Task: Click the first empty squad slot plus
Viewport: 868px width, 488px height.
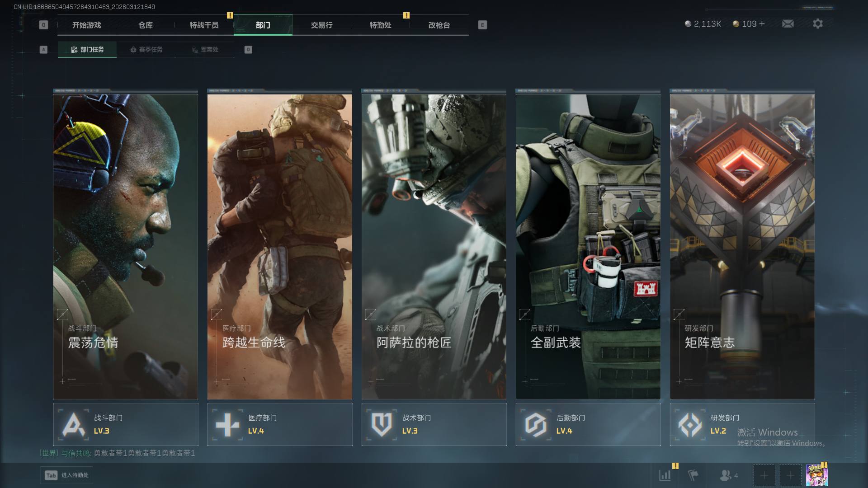Action: tap(764, 475)
